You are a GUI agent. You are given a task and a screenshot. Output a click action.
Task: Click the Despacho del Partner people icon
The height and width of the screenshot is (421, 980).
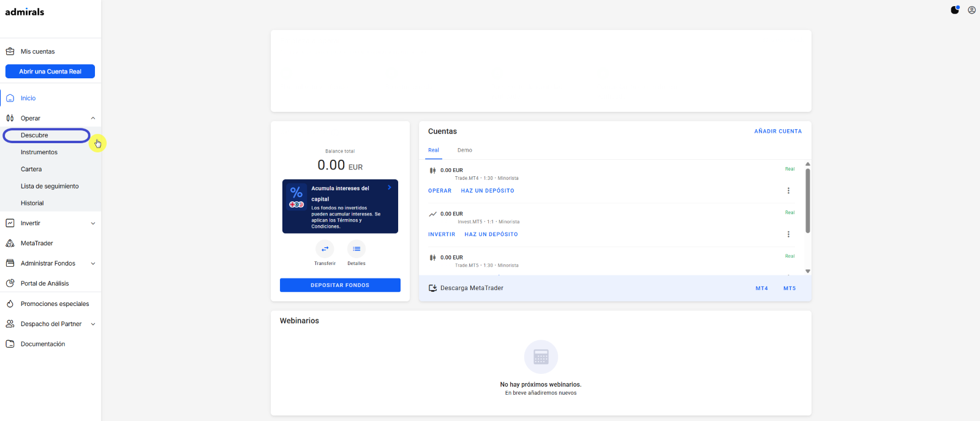(x=10, y=324)
